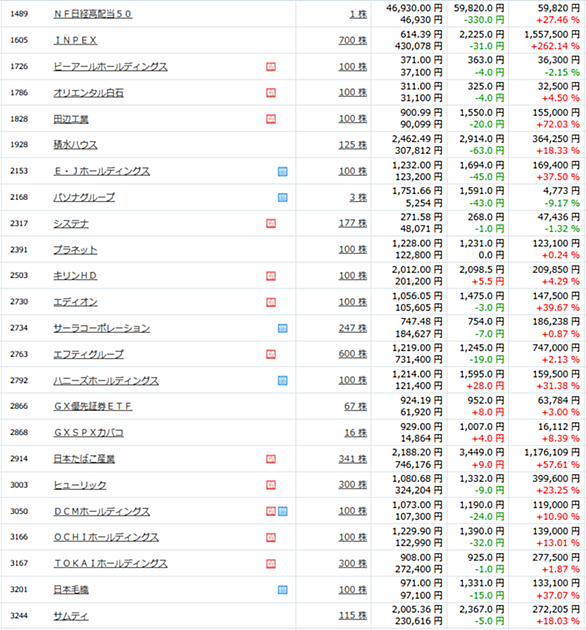This screenshot has width=586, height=630.
Task: Click blue icon in サーラコーポレーション row
Action: [x=283, y=329]
